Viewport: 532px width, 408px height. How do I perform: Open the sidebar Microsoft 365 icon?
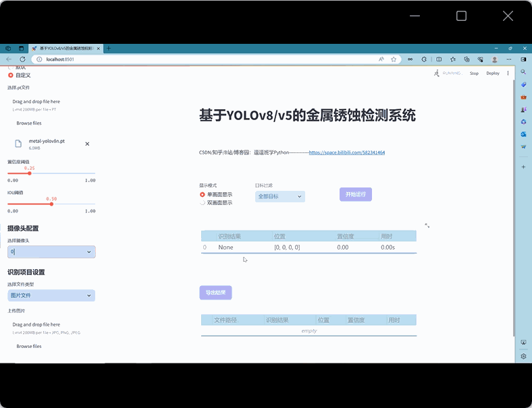[523, 121]
